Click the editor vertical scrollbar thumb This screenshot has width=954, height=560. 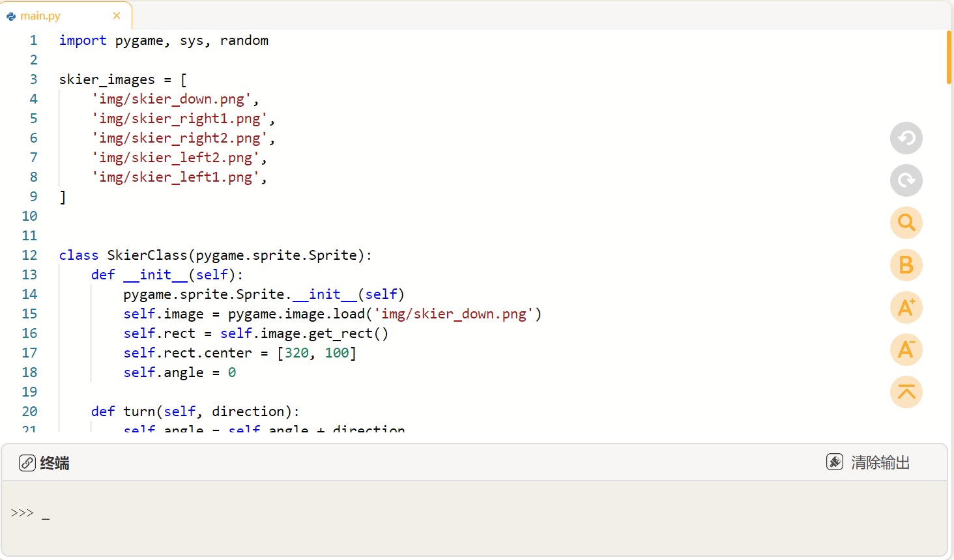click(x=949, y=57)
